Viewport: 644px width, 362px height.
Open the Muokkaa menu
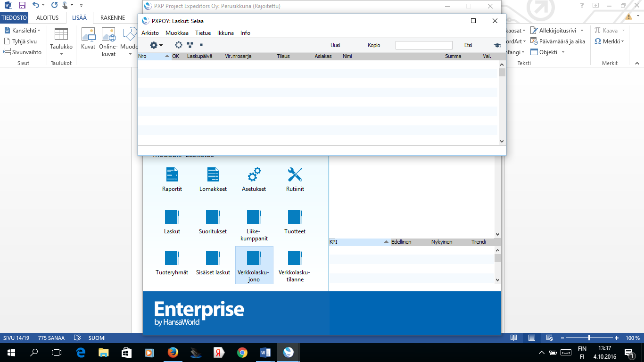click(177, 33)
